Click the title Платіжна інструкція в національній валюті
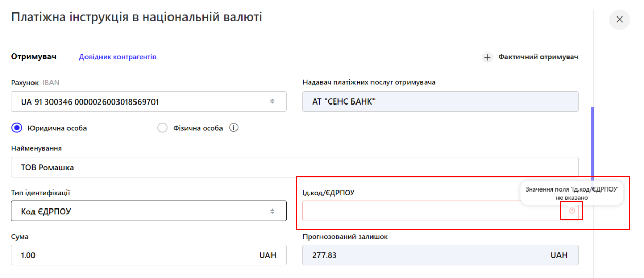This screenshot has height=278, width=644. (137, 17)
